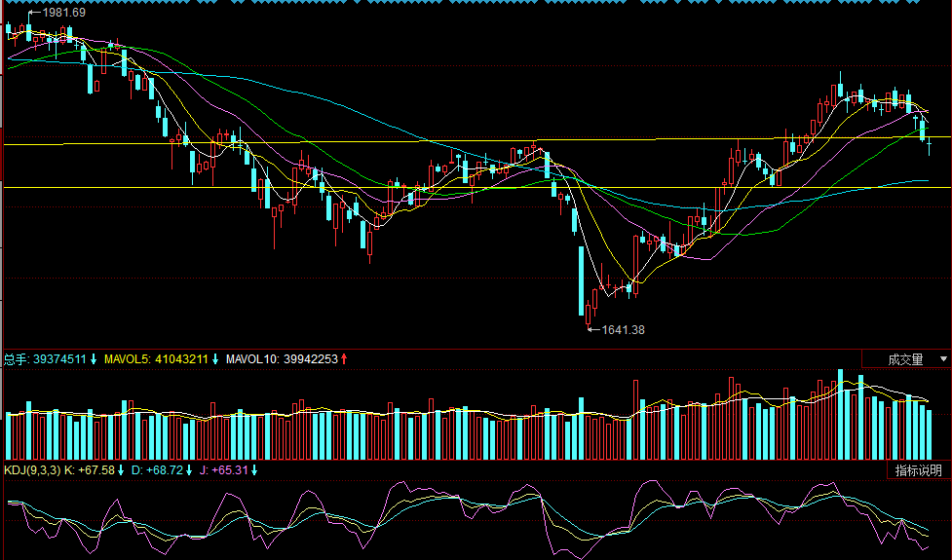Viewport: 952px width, 560px height.
Task: Open the 指标说明 indicator description
Action: (919, 470)
